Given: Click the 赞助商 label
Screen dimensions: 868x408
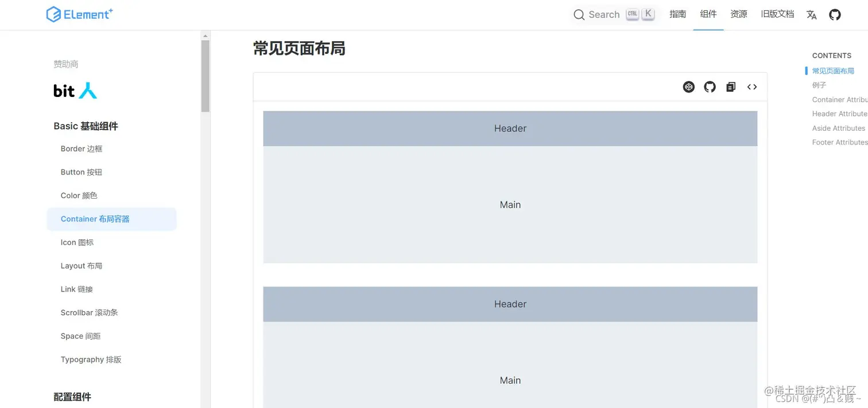Looking at the screenshot, I should tap(66, 64).
